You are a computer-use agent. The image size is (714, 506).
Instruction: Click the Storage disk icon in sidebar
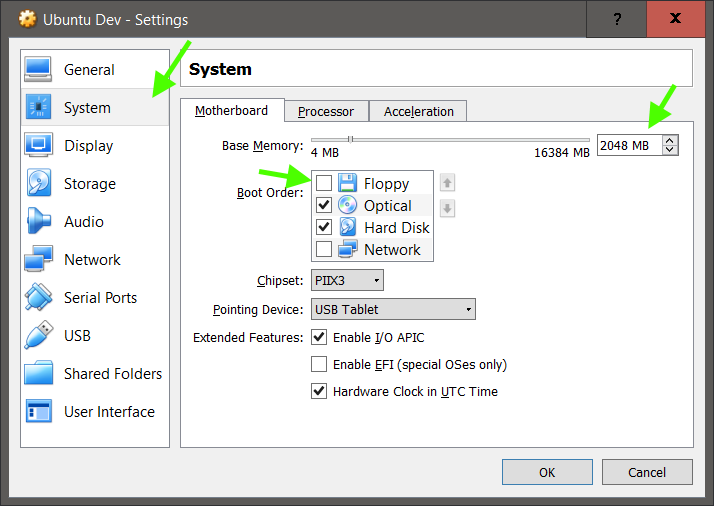coord(39,183)
